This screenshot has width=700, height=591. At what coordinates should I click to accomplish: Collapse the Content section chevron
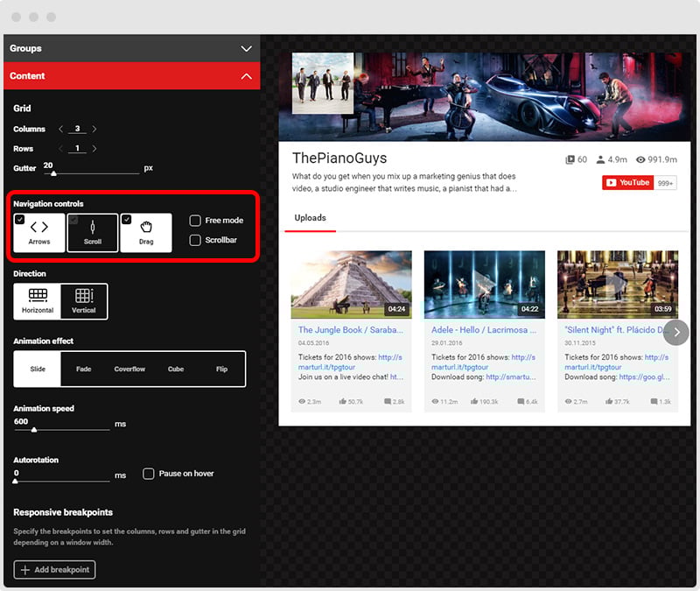pyautogui.click(x=246, y=76)
